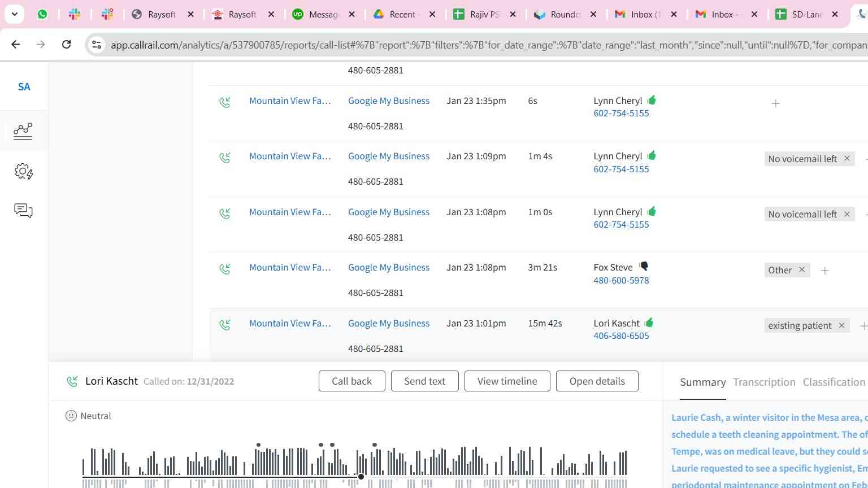Click thumbs-up icon next to Lori Kascht
Image resolution: width=868 pixels, height=488 pixels.
[649, 323]
